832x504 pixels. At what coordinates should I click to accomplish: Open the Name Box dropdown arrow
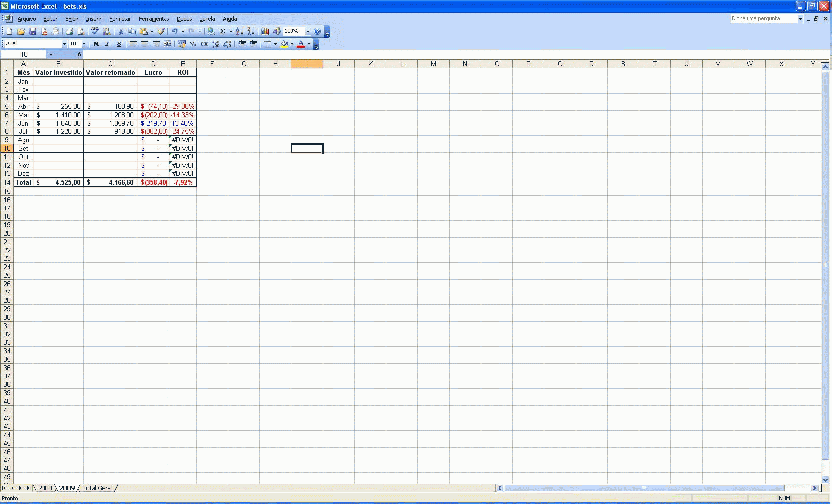click(51, 54)
